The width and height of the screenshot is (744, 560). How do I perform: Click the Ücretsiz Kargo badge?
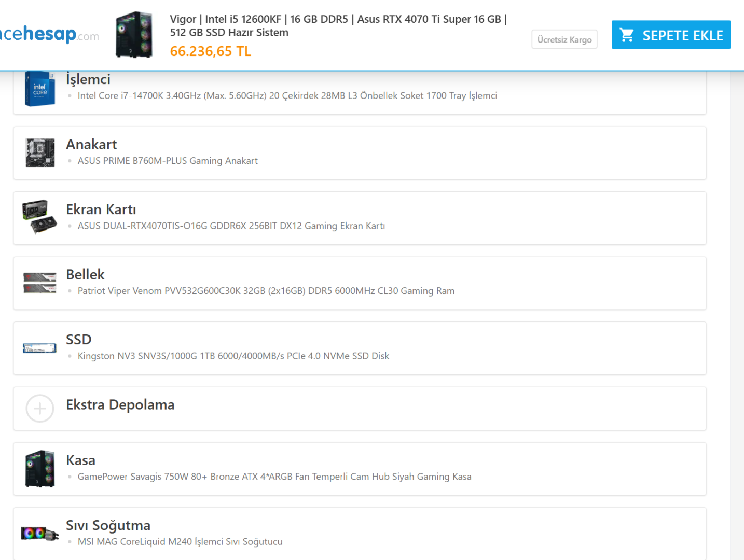coord(564,40)
